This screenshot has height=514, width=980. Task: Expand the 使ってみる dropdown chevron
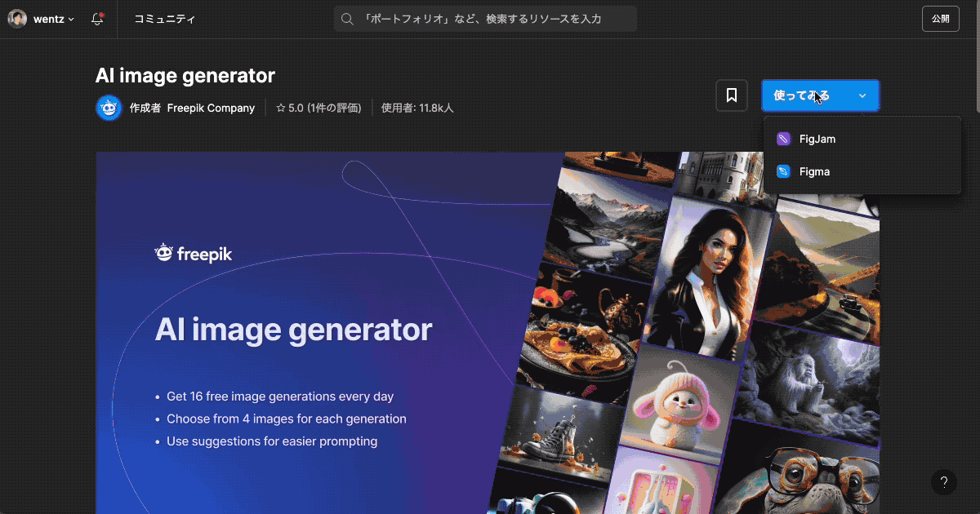(862, 95)
